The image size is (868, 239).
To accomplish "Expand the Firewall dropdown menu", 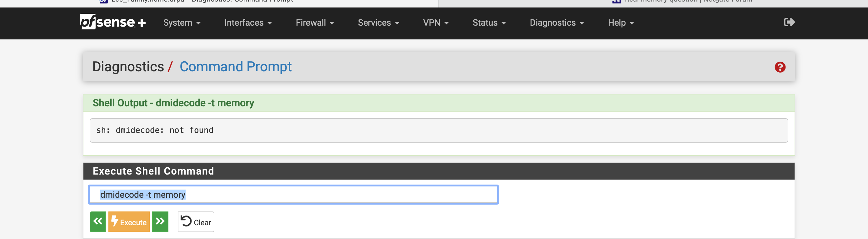I will coord(315,23).
